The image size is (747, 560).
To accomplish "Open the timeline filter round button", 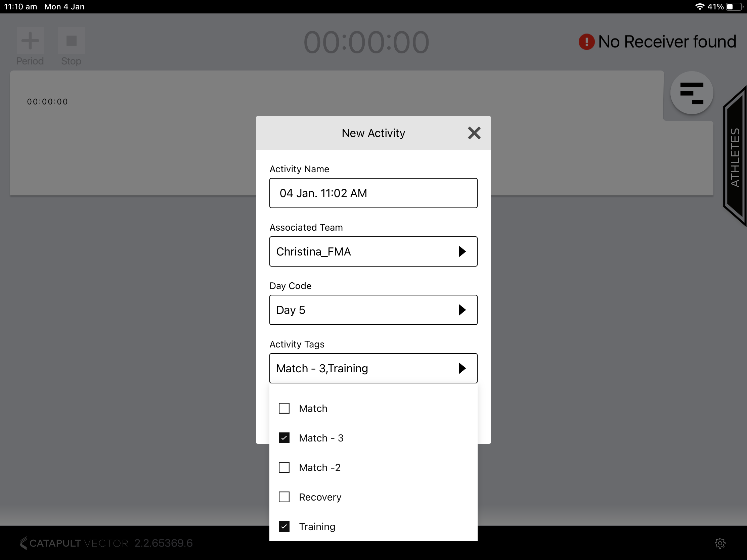I will click(691, 93).
